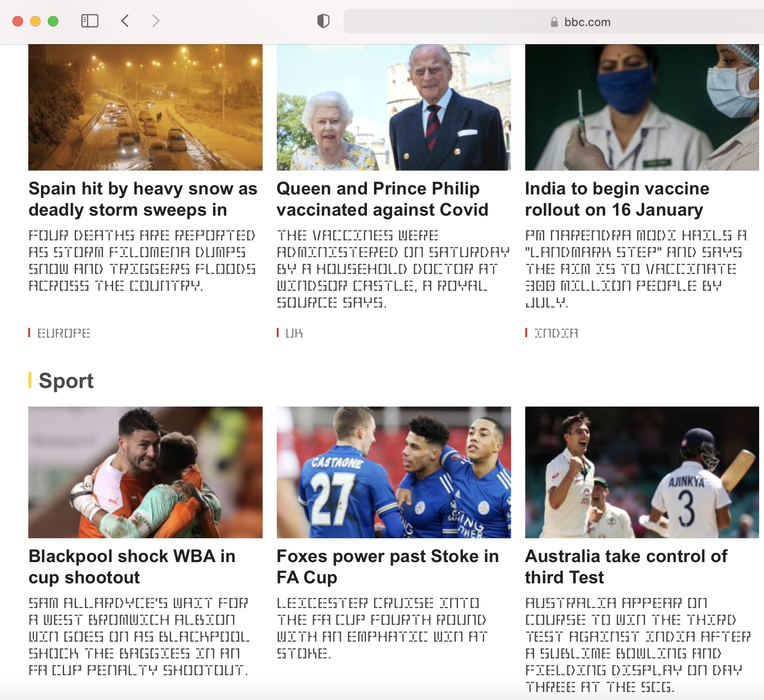
Task: Click the snowy Spain road thumbnail
Action: click(145, 107)
